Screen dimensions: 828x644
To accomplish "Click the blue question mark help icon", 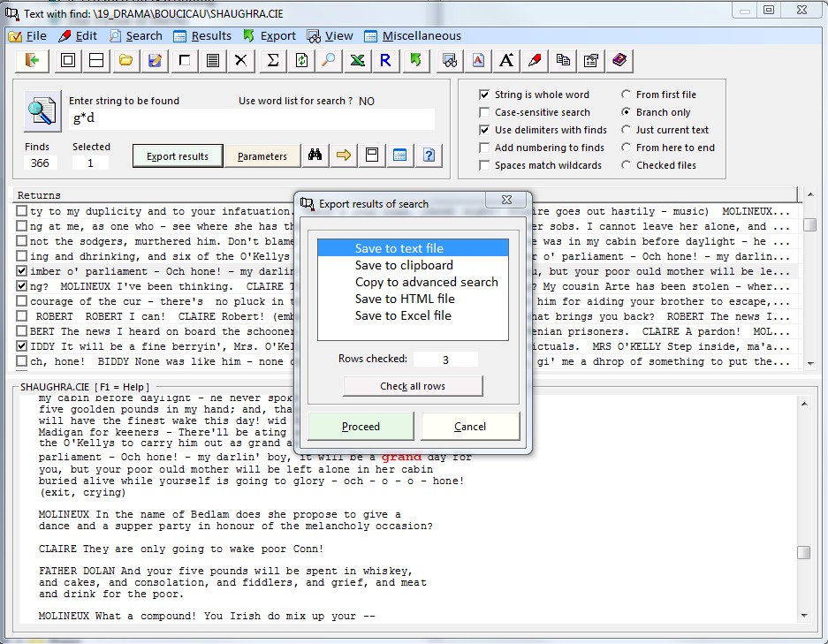I will point(429,155).
